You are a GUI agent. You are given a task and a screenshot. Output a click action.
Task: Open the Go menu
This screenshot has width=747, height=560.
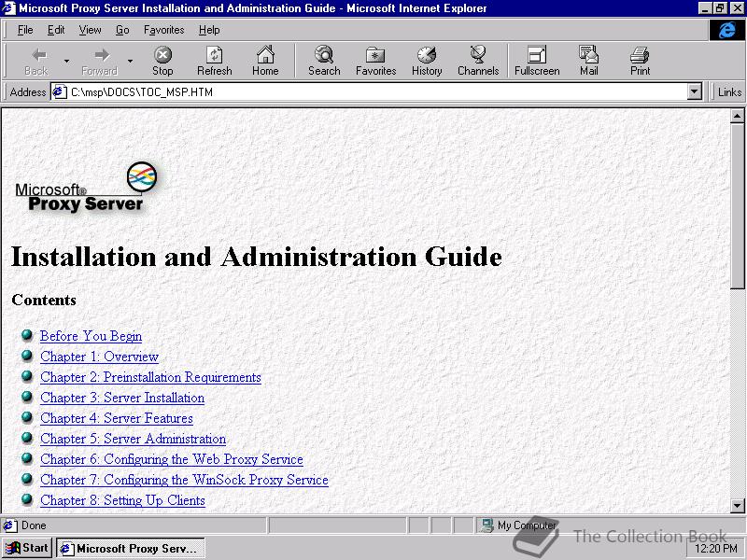click(x=122, y=30)
